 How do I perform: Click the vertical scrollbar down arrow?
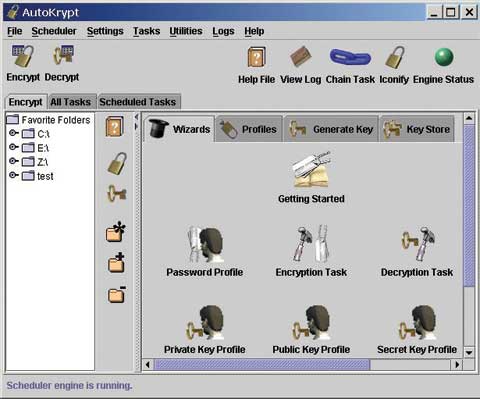tap(469, 352)
